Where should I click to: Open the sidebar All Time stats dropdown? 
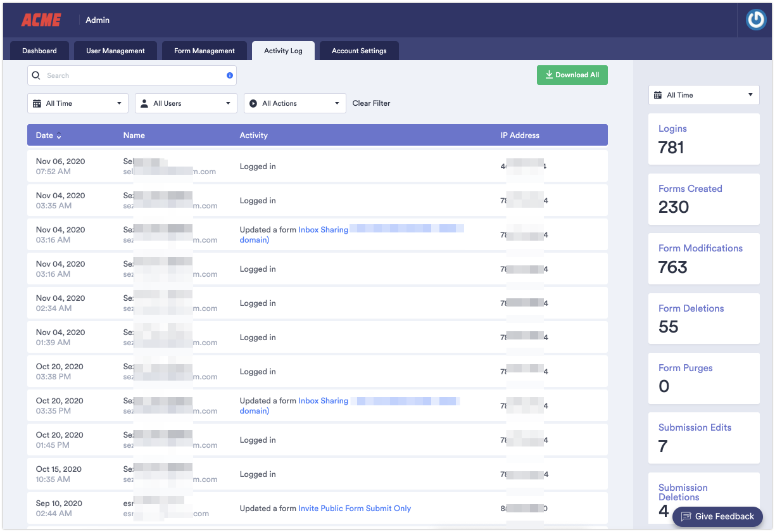[750, 95]
